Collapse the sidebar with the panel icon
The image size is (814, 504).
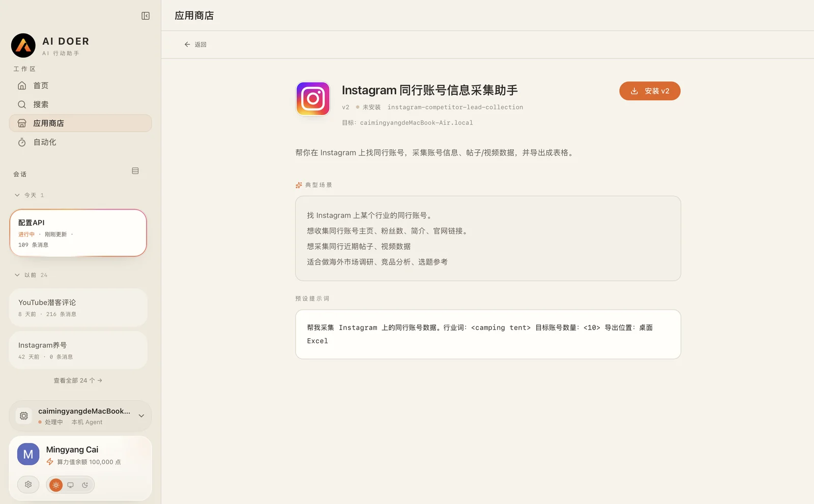(x=146, y=16)
